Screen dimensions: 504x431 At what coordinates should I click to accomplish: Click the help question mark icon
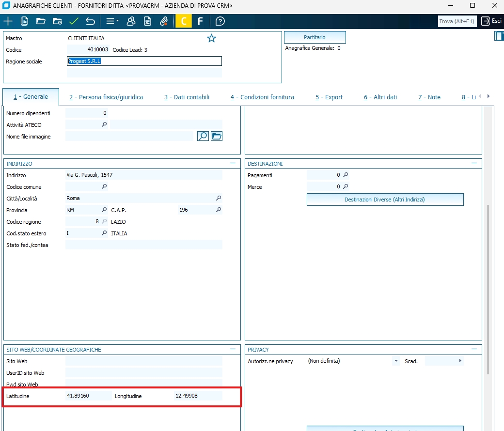click(220, 21)
